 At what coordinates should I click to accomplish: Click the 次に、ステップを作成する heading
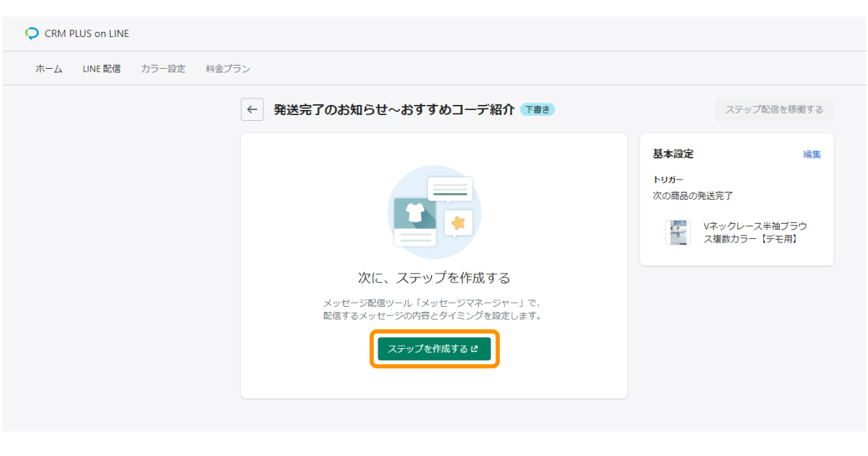click(434, 278)
